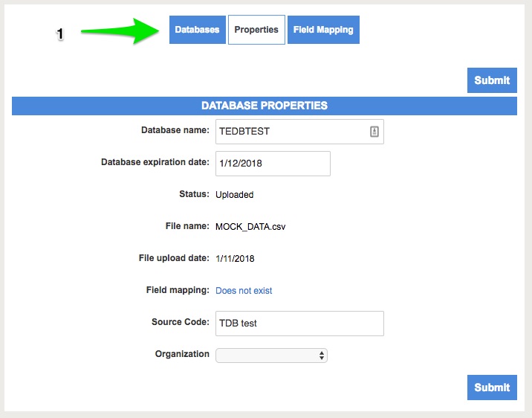Open the Databases tab
The image size is (532, 418).
(x=198, y=30)
